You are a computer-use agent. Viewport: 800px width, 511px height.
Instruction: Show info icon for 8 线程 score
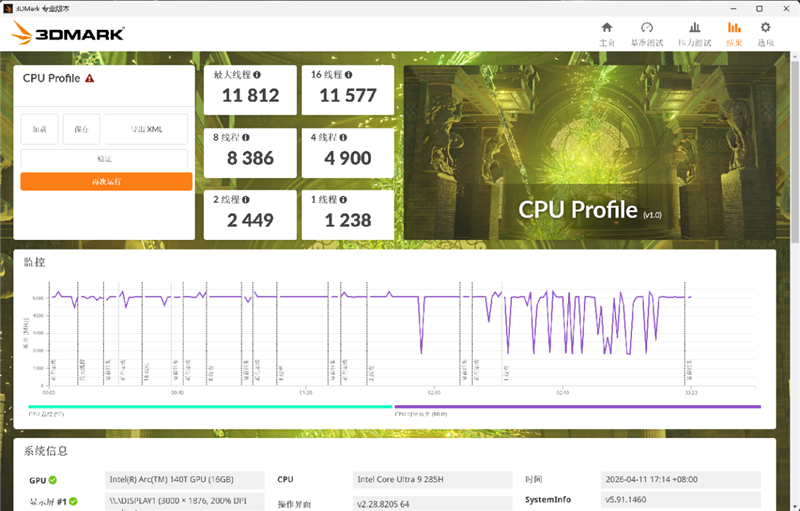click(246, 138)
